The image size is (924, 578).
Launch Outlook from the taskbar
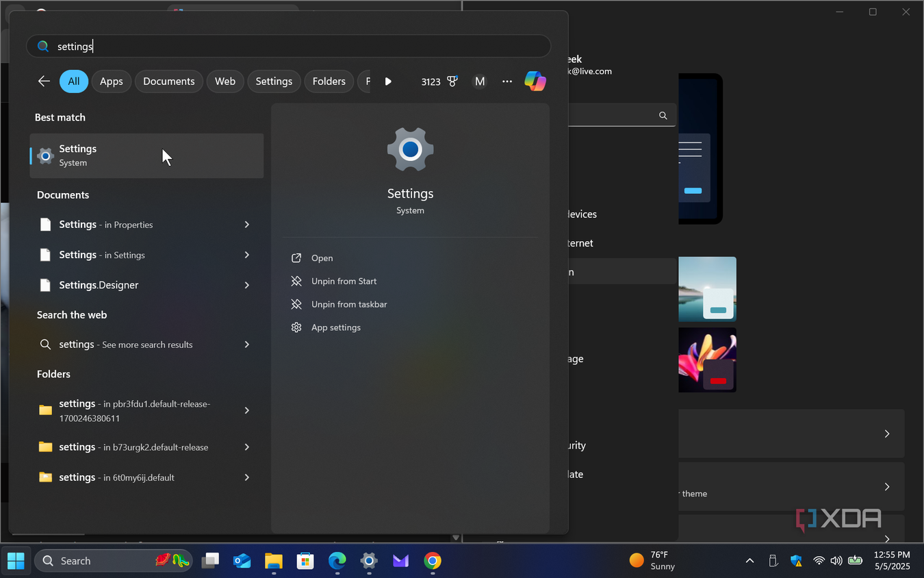(242, 561)
